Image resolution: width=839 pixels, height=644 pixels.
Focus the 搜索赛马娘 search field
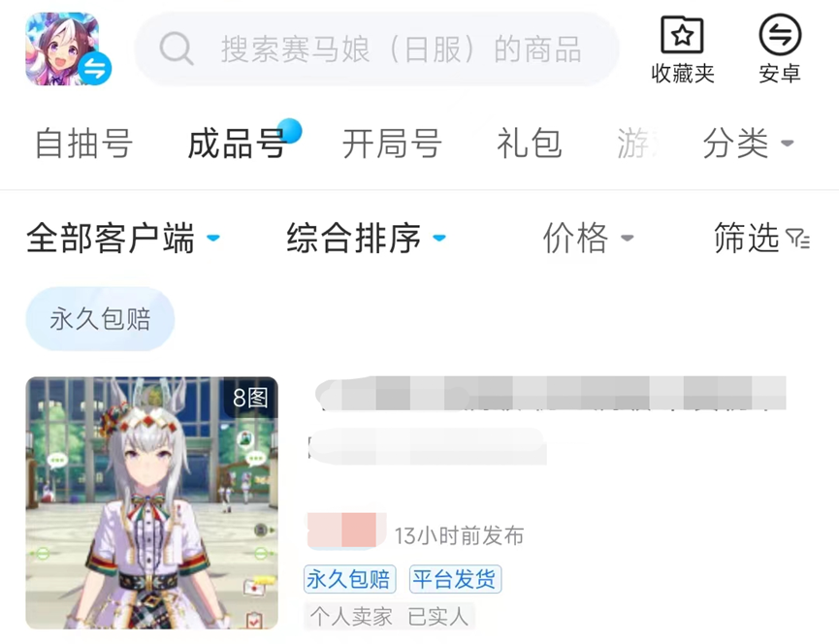[x=376, y=48]
